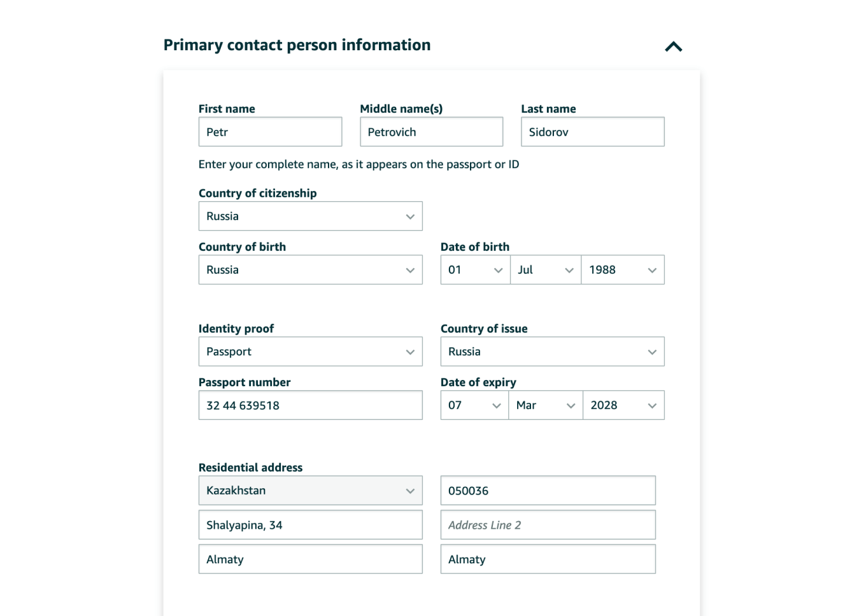Click the street address field Shalyapina, 34
Viewport: 866px width, 616px height.
pos(310,525)
